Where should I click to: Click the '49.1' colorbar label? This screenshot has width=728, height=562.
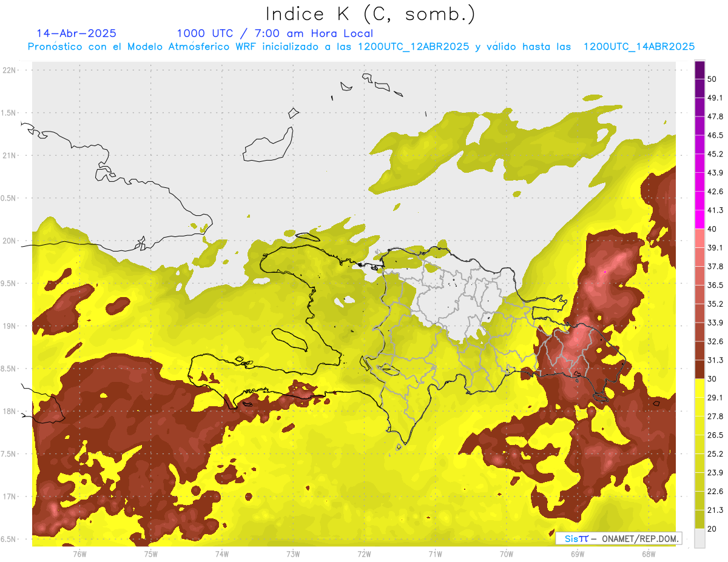tap(715, 98)
